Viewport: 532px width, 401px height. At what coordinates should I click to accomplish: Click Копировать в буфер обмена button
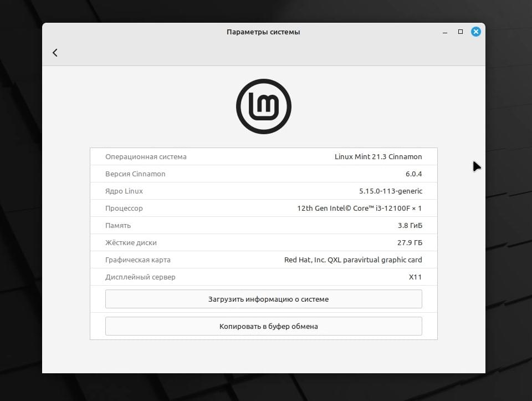(x=264, y=326)
